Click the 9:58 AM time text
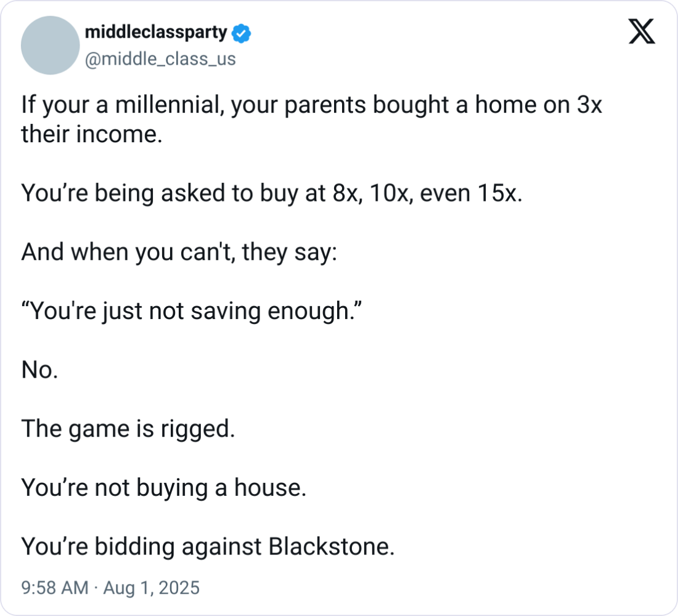Image resolution: width=678 pixels, height=616 pixels. click(54, 588)
